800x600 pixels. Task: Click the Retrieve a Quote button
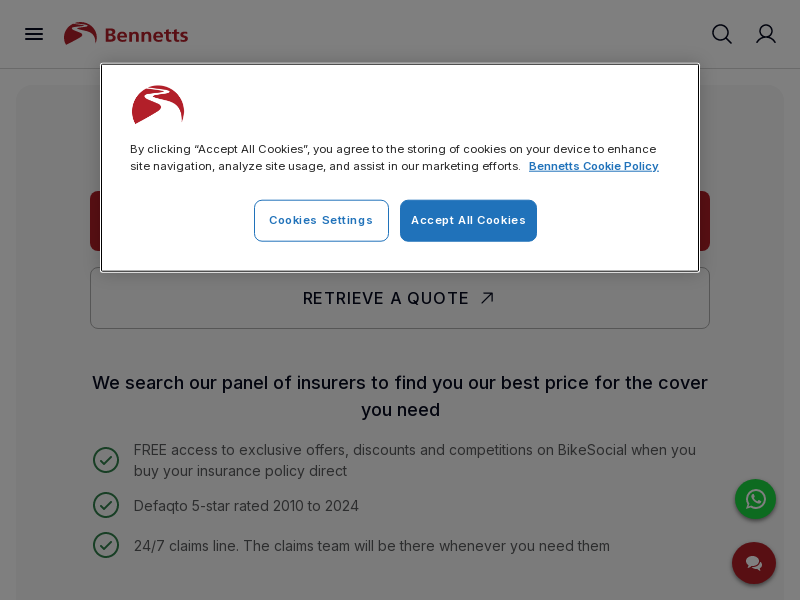click(x=400, y=298)
